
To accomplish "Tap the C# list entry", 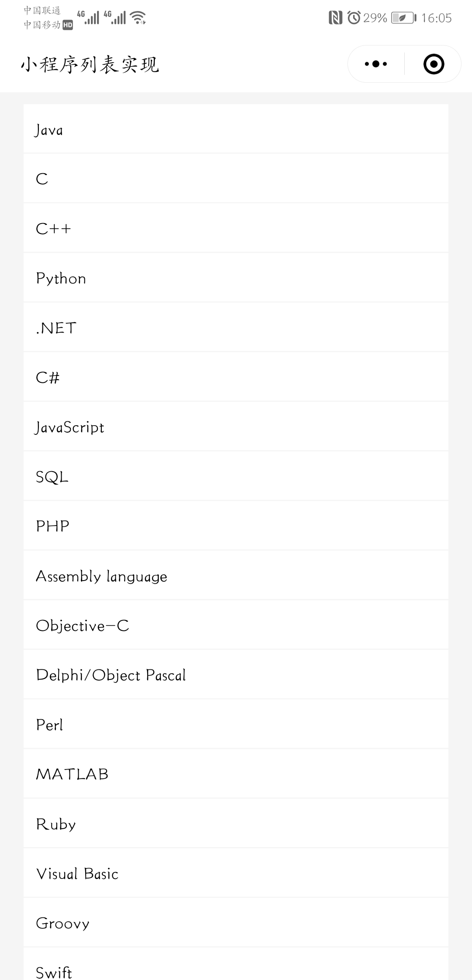I will click(236, 377).
